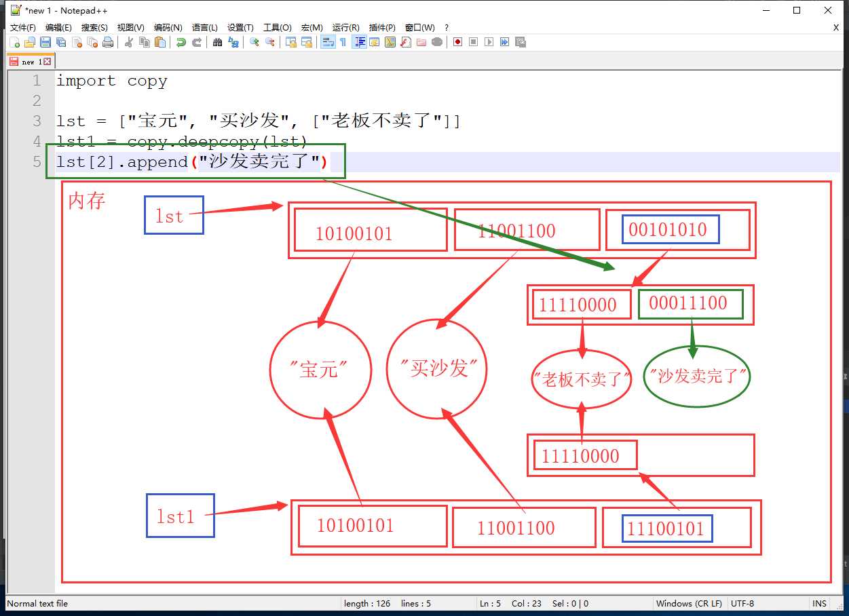Close the new 1 tab with its X
The height and width of the screenshot is (616, 849).
[47, 62]
